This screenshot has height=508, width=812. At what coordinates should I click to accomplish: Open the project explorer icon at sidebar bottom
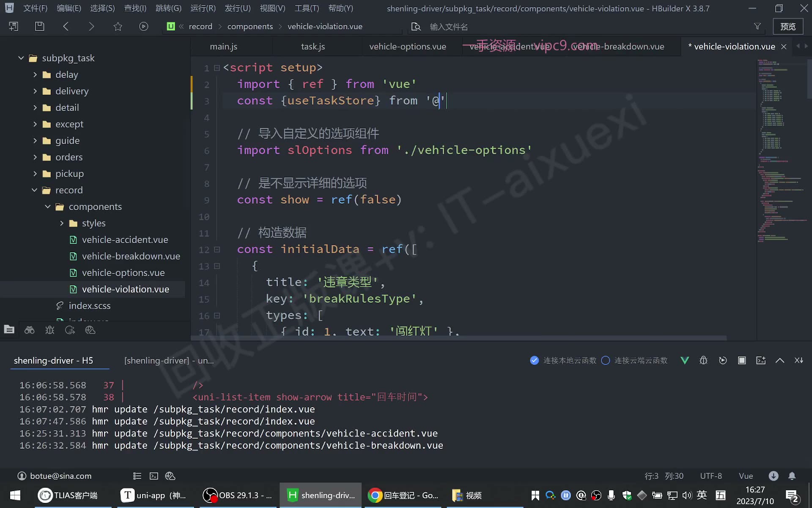tap(9, 330)
